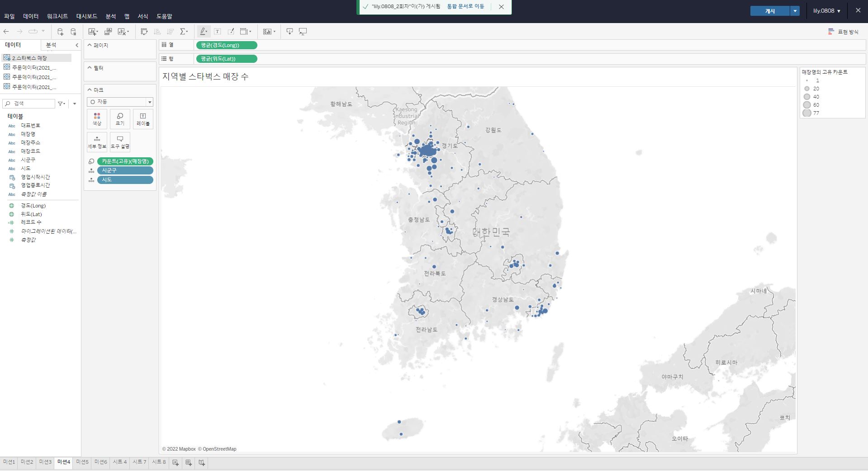The image size is (868, 471).
Task: Click the size legend entry 77
Action: point(811,113)
